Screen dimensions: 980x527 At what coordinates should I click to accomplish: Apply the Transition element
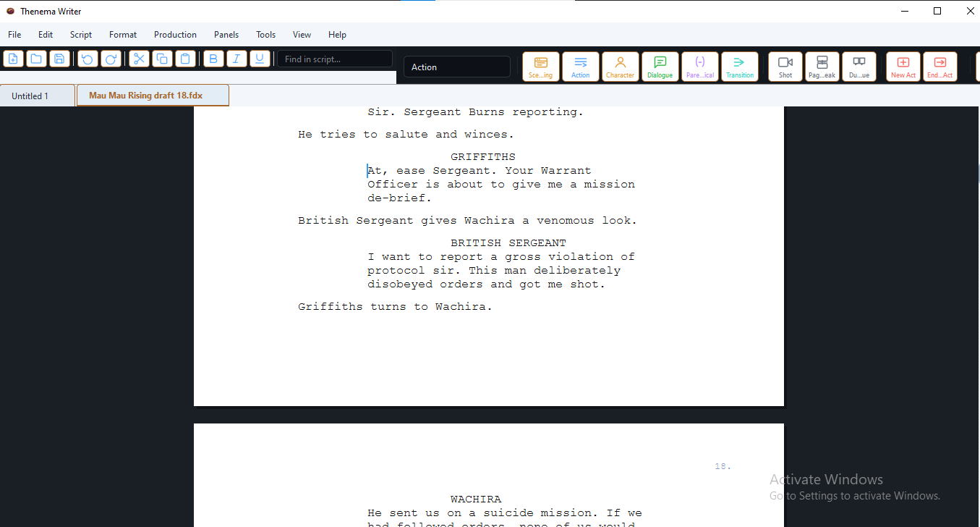[x=740, y=67]
